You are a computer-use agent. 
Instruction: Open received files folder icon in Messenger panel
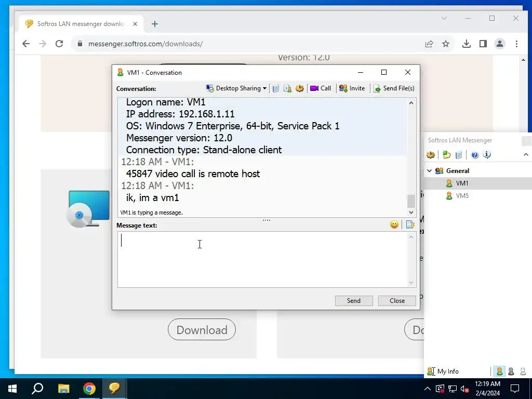point(446,155)
